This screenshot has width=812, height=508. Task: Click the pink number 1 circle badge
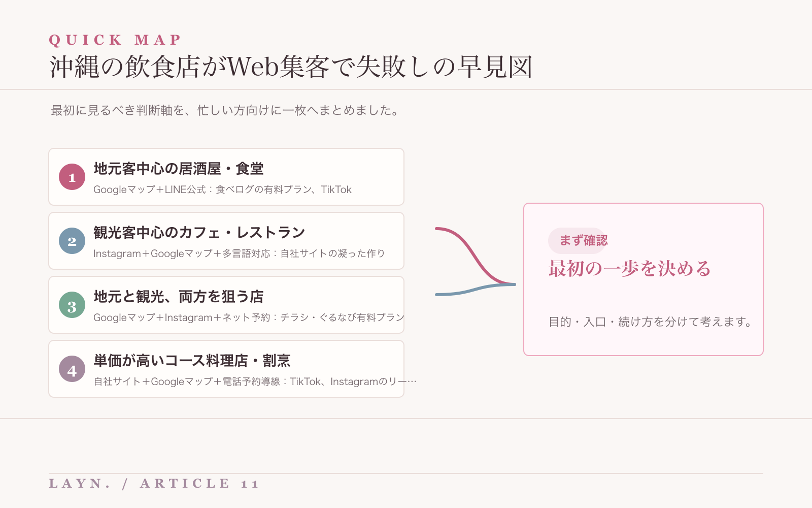tap(72, 177)
